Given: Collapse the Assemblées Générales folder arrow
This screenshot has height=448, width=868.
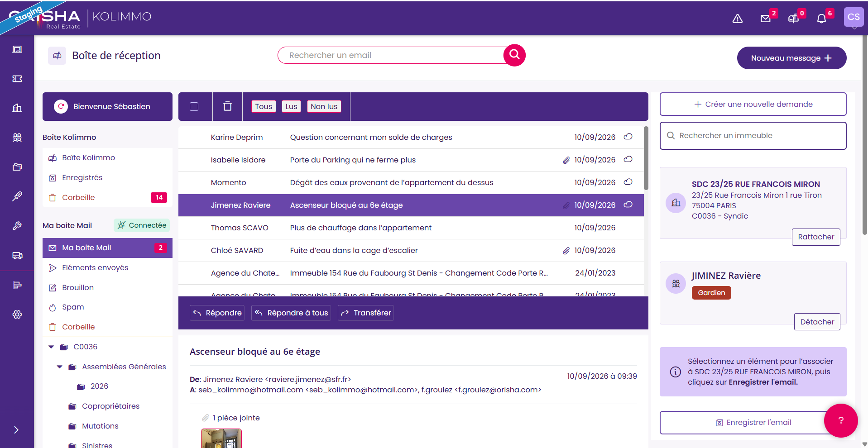Looking at the screenshot, I should (x=59, y=367).
